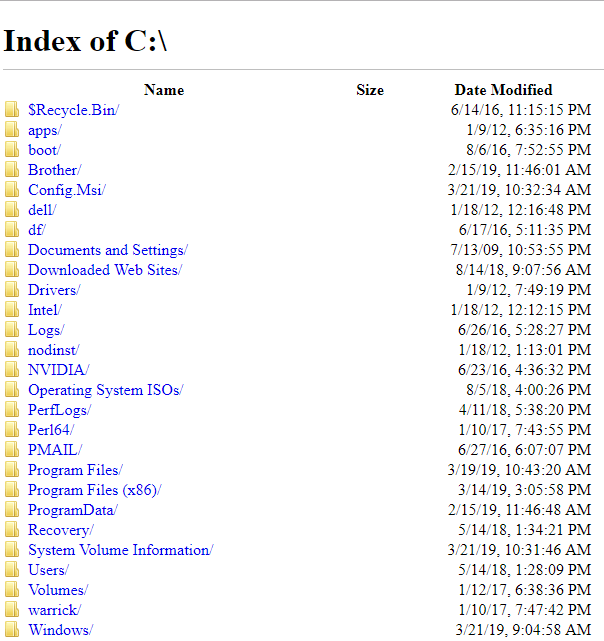Click date '3/21/19, 9:04:58 AM'
Image resolution: width=604 pixels, height=641 pixels.
click(x=523, y=630)
